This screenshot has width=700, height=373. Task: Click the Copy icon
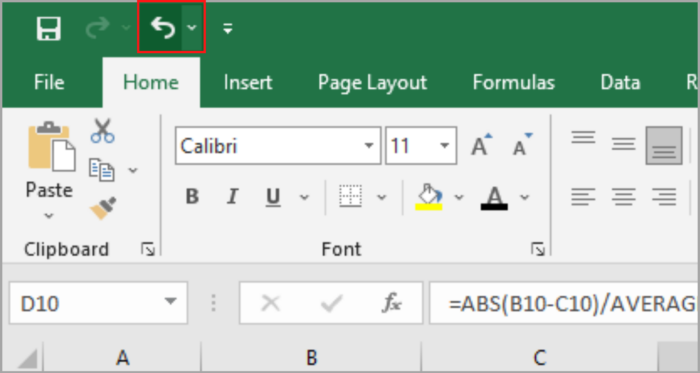(102, 170)
